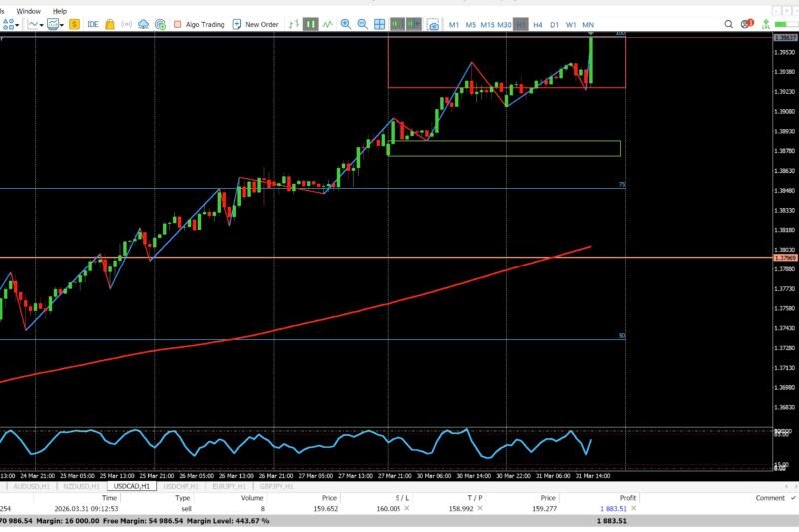Open the Market shopping bag icon

pyautogui.click(x=110, y=24)
